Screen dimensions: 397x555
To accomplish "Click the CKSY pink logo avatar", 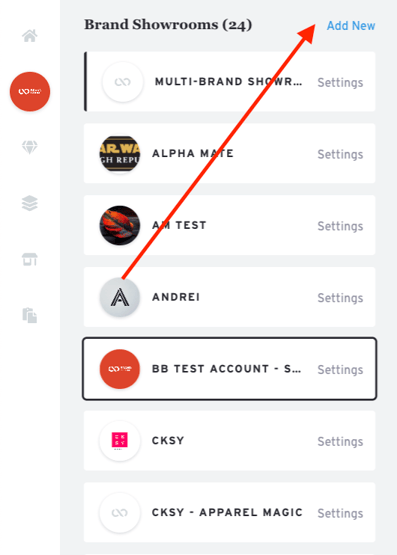I will click(120, 441).
